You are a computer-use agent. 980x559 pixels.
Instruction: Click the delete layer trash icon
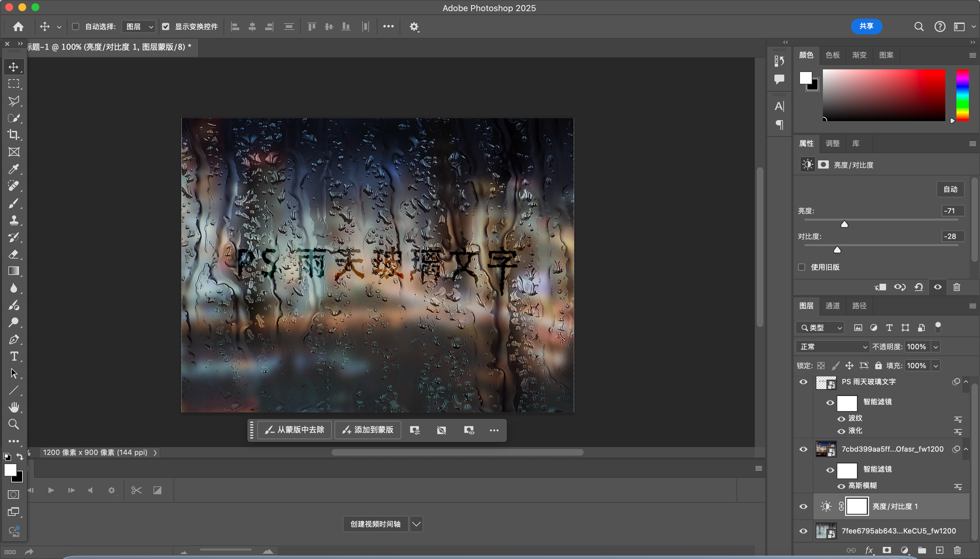[x=957, y=550]
